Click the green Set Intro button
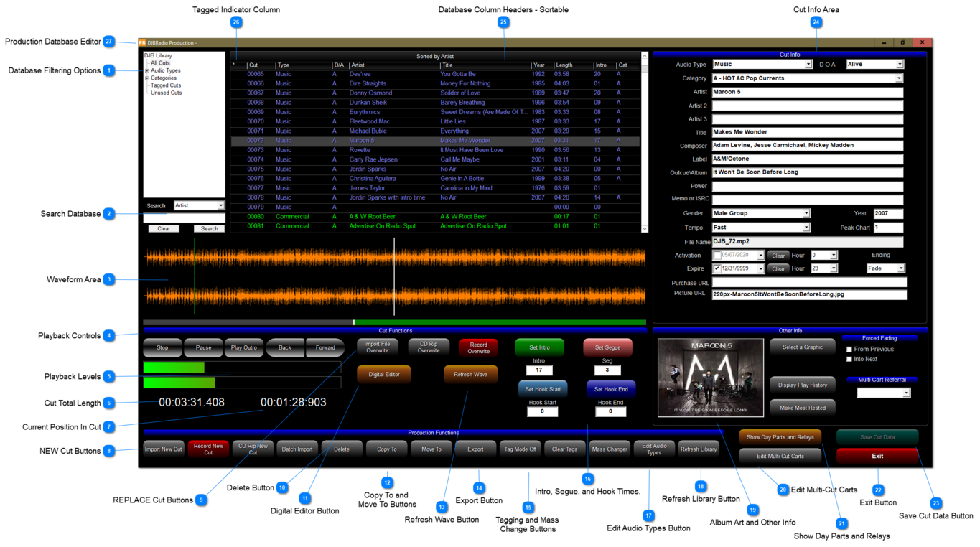 pyautogui.click(x=539, y=347)
